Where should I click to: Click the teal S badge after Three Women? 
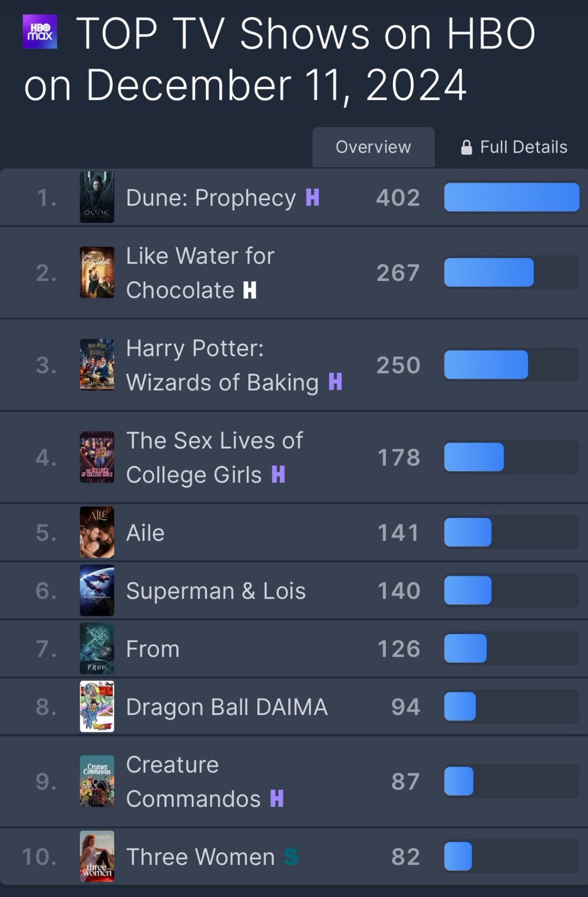point(291,856)
